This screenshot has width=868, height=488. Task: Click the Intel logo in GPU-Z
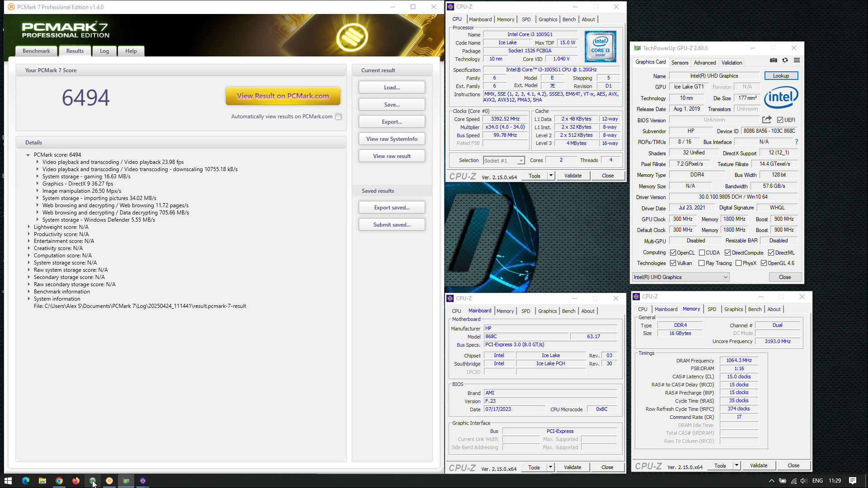click(781, 97)
